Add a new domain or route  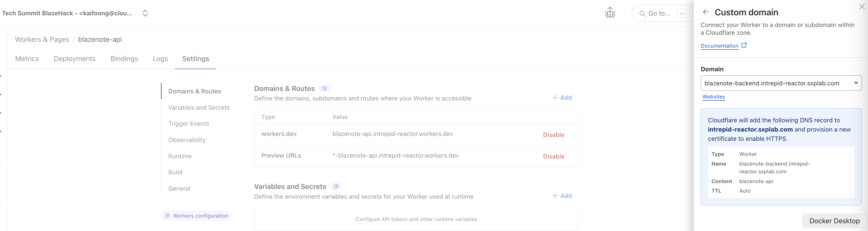tap(562, 98)
